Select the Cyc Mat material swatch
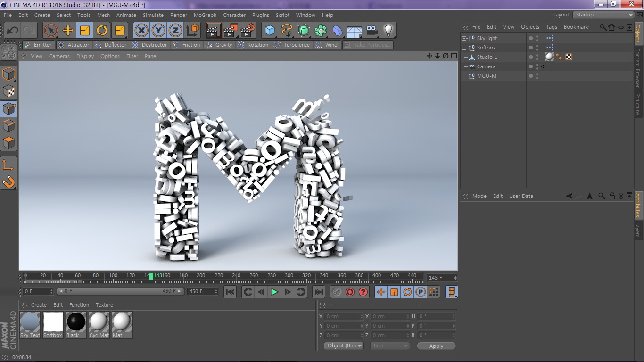 [99, 325]
